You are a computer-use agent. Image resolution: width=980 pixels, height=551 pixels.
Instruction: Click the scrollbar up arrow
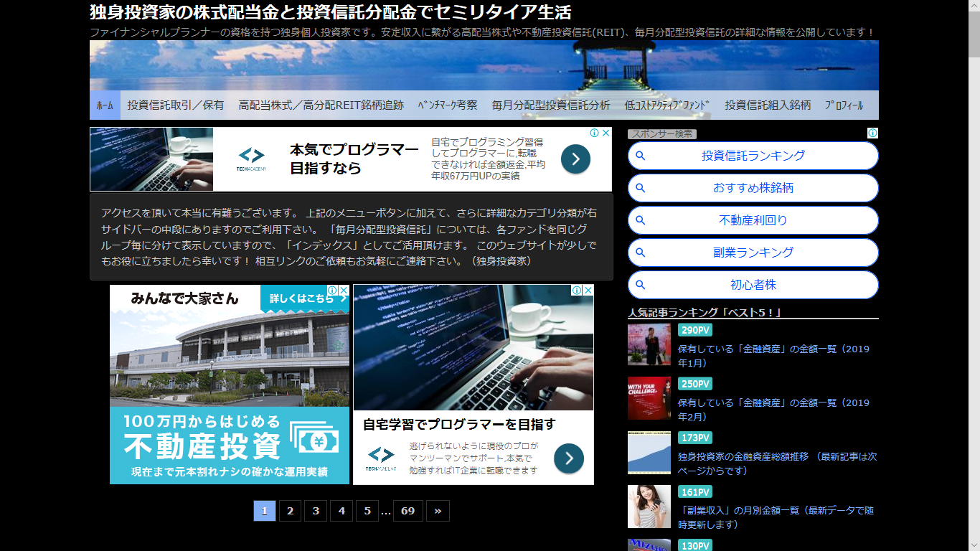(x=974, y=6)
